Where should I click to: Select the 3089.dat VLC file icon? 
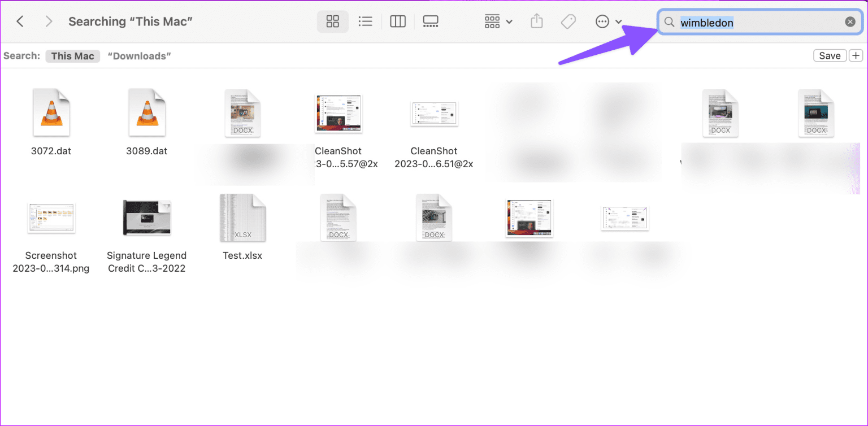click(147, 112)
